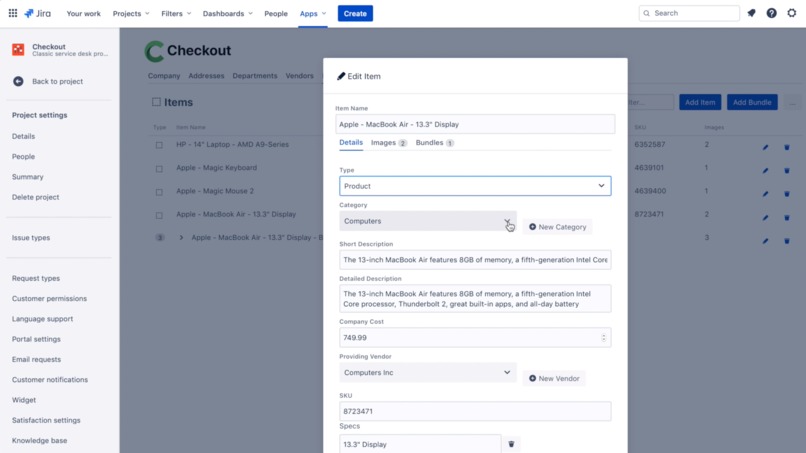Open the settings gear icon
806x453 pixels.
[x=792, y=13]
